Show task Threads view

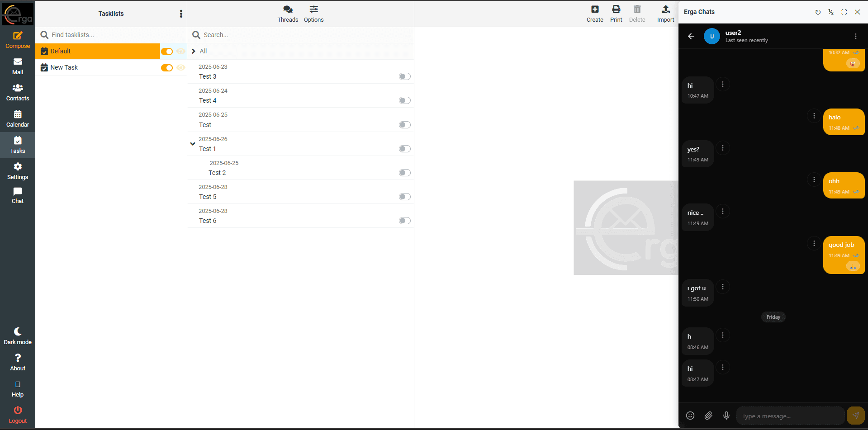pyautogui.click(x=288, y=14)
